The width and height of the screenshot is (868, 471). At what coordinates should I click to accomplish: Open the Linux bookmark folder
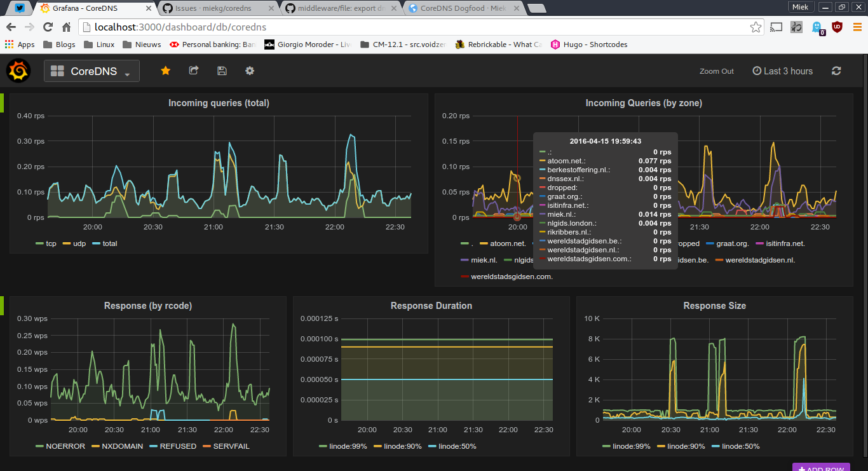pos(98,44)
